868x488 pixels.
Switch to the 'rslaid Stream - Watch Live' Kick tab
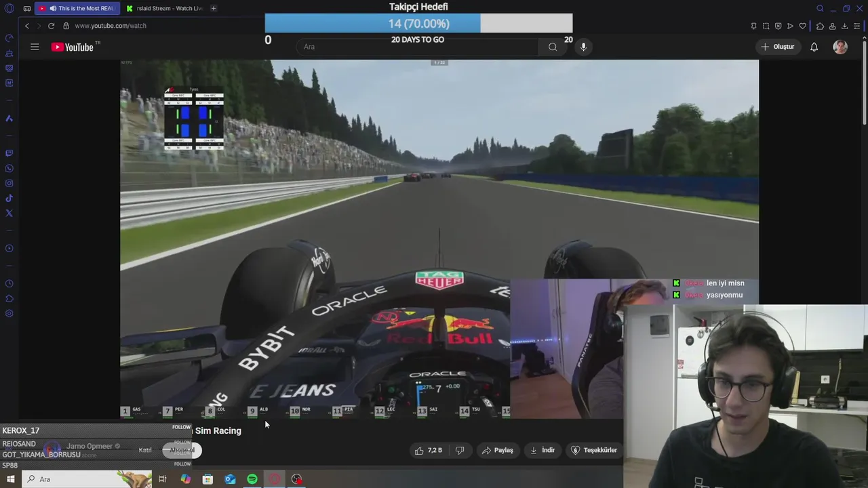click(165, 9)
